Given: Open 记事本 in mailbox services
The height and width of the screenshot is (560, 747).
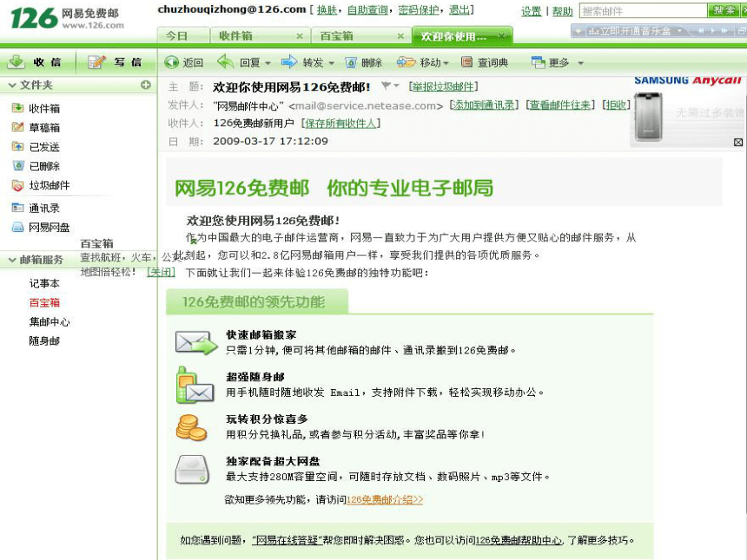Looking at the screenshot, I should pos(44,283).
